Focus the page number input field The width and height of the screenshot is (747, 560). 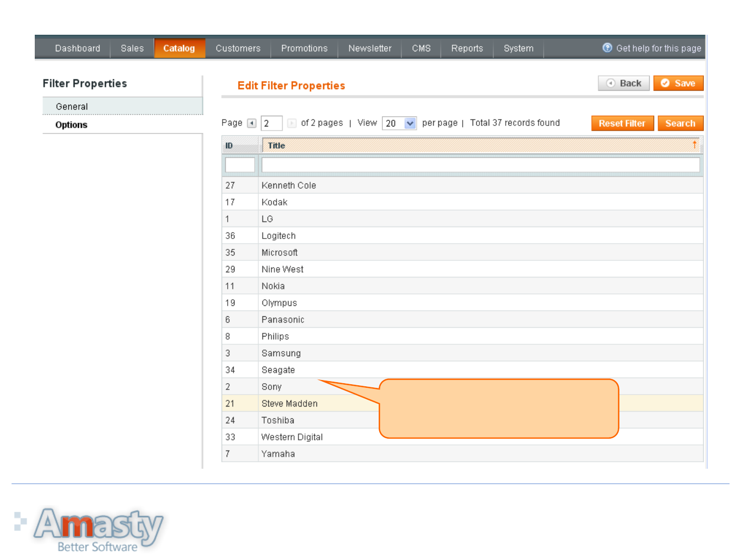[272, 123]
